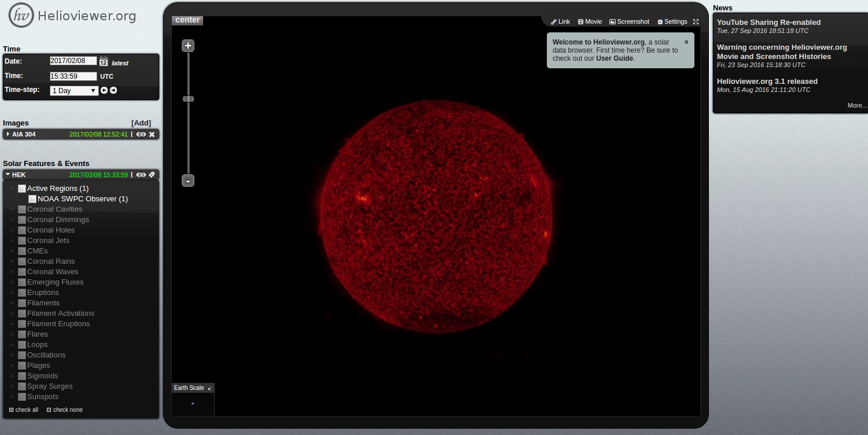Screen dimensions: 868x435
Task: Open the calendar date picker
Action: (104, 61)
